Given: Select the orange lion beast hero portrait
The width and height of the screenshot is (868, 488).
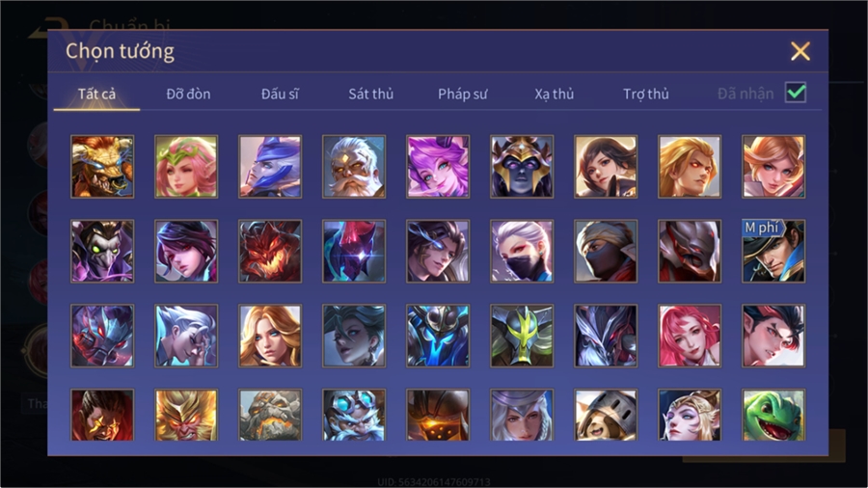Looking at the screenshot, I should 102,167.
